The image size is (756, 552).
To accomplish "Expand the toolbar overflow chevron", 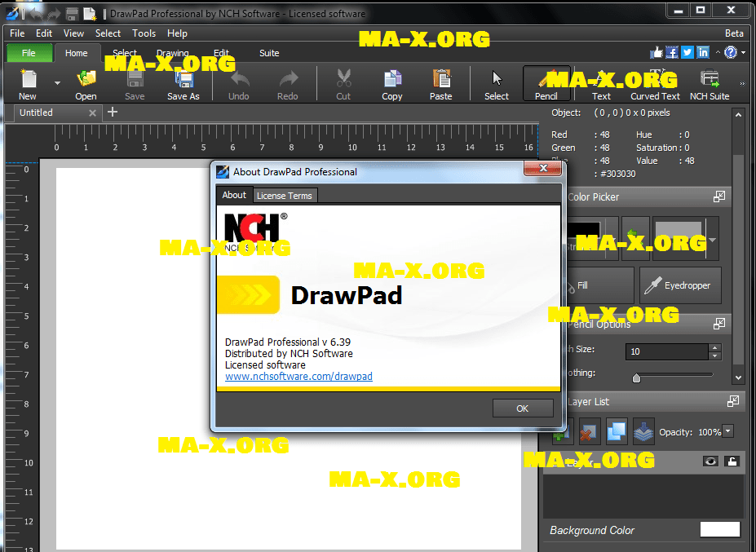I will click(742, 83).
